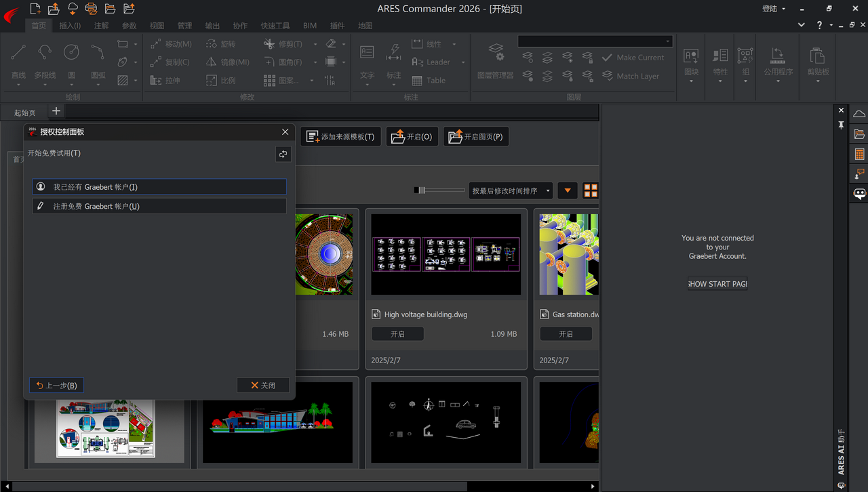Screen dimensions: 868x492
Task: Select the Line (直线) drawing tool
Action: [x=18, y=53]
